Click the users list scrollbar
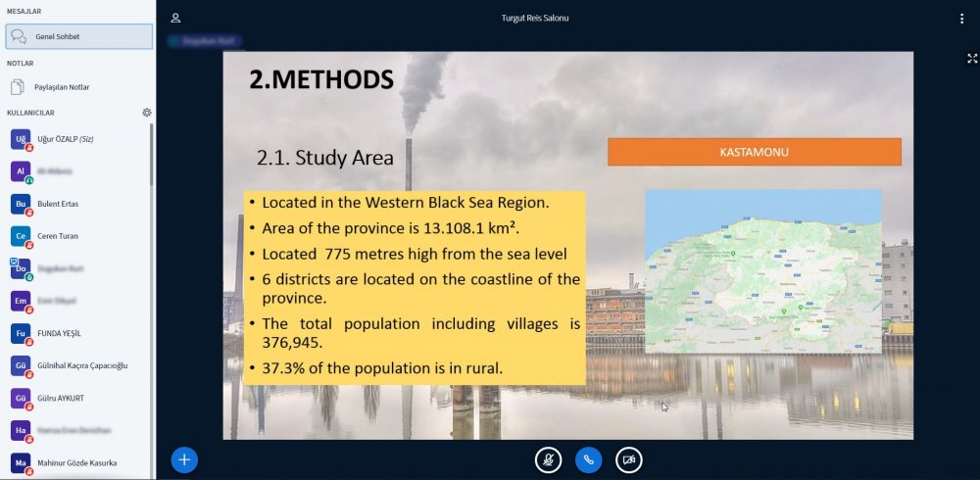 (x=151, y=157)
